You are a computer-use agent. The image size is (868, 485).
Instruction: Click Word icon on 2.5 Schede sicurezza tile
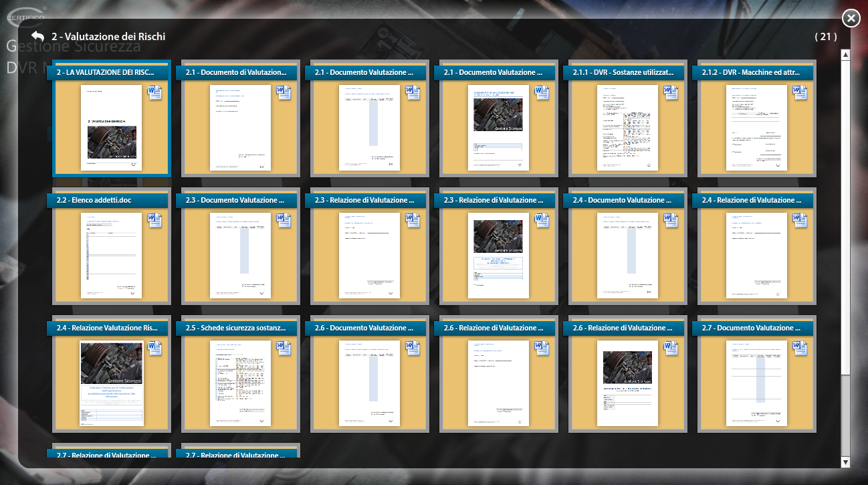284,348
